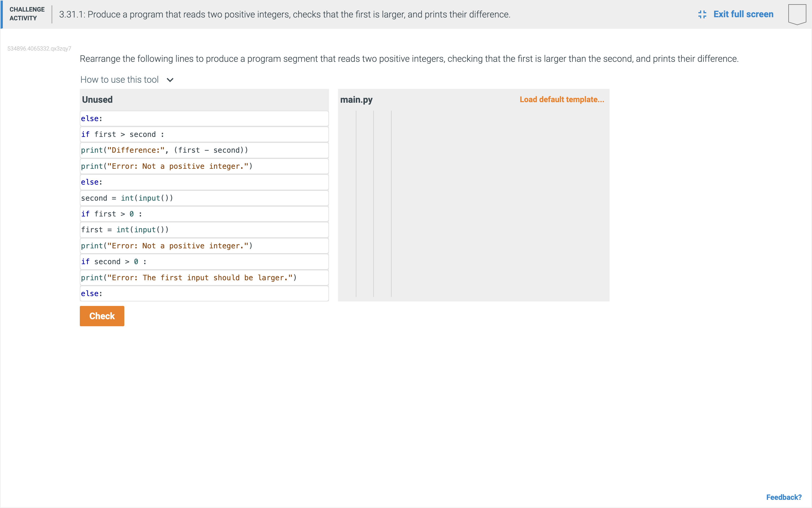Image resolution: width=812 pixels, height=508 pixels.
Task: Select the 'first input should be larger' print line
Action: coord(204,277)
